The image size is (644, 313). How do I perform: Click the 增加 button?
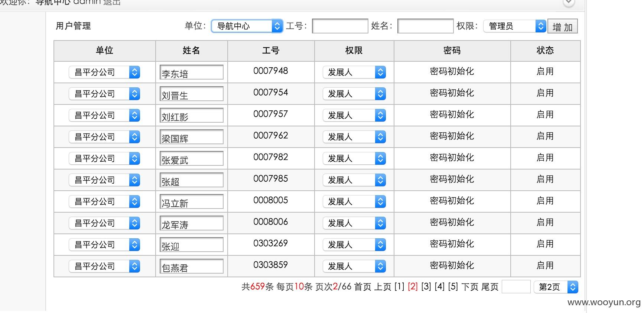click(563, 27)
